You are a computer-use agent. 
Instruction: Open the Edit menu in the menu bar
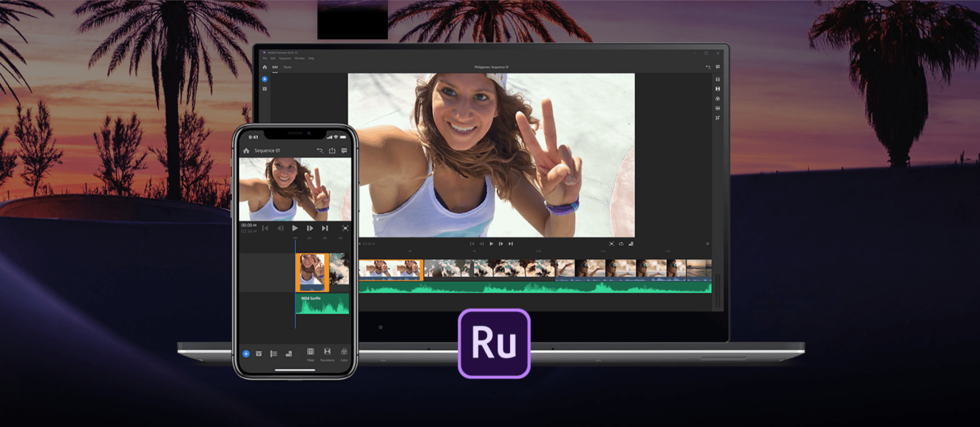(273, 58)
